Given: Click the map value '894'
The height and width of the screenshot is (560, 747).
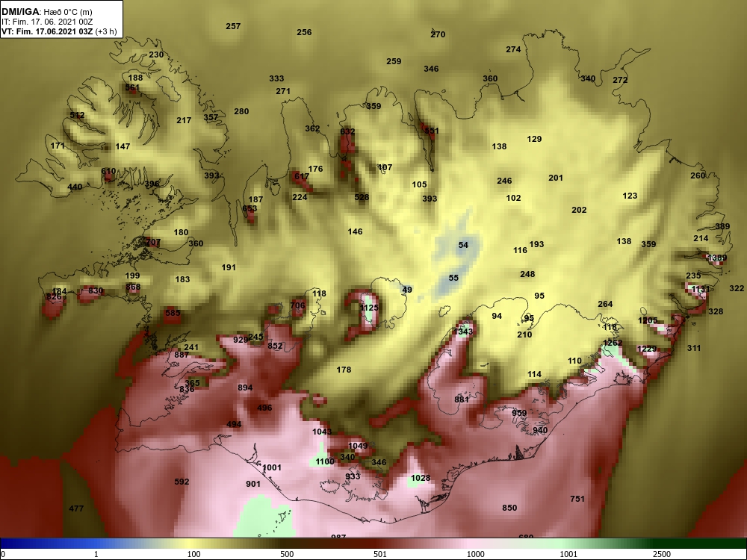Looking at the screenshot, I should click(245, 388).
